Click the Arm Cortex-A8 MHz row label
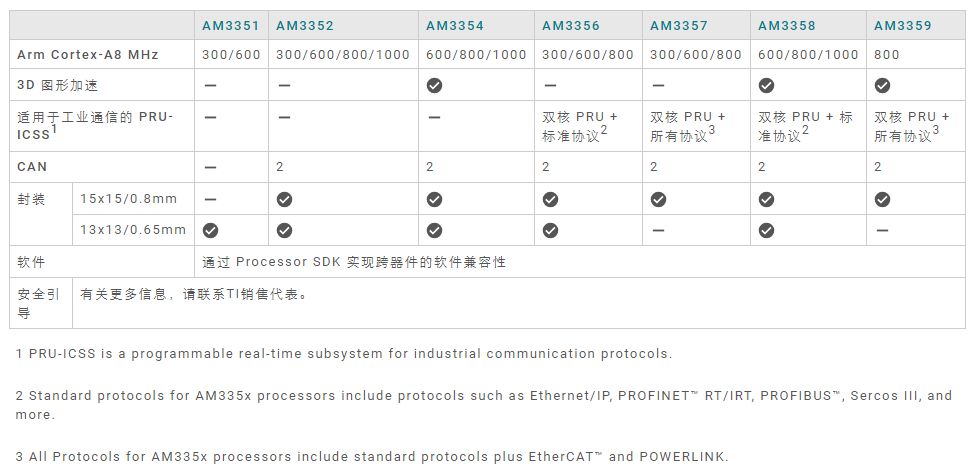This screenshot has width=980, height=473. 88,54
